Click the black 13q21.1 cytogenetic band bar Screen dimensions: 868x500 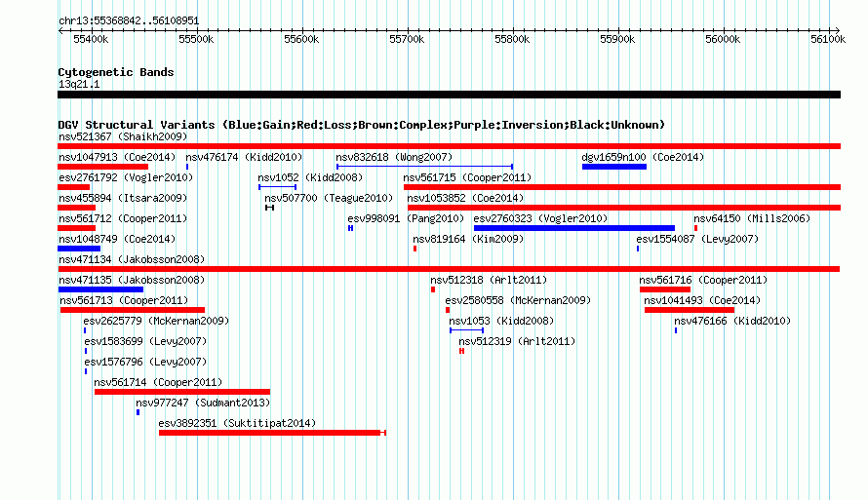click(x=449, y=95)
